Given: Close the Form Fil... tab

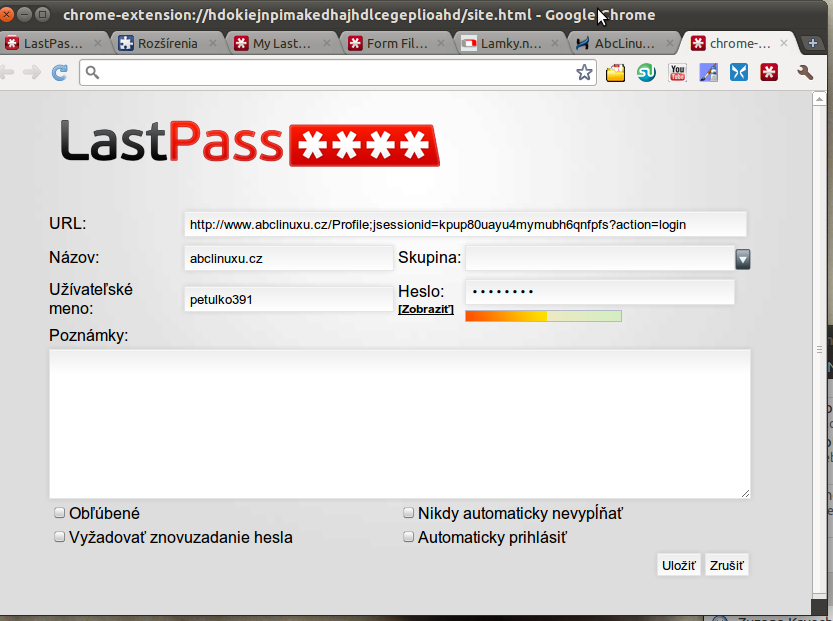Looking at the screenshot, I should [x=440, y=43].
